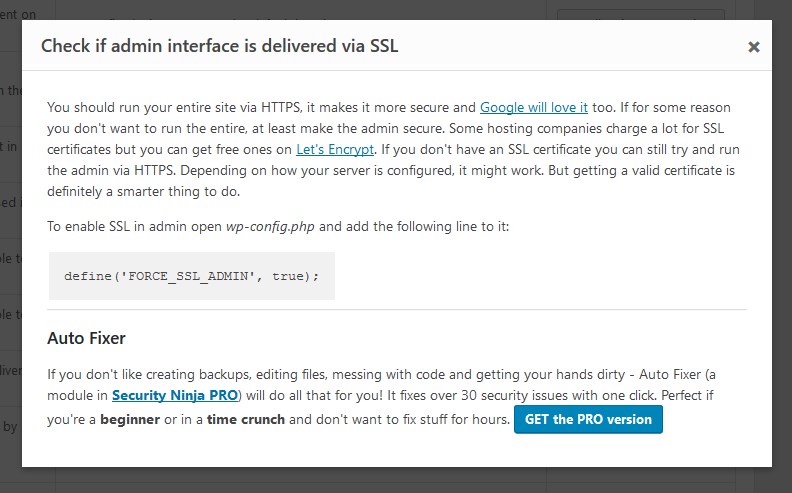Click the dimmed button outline behind dialog
Viewport: 792px width, 493px height.
coord(640,14)
